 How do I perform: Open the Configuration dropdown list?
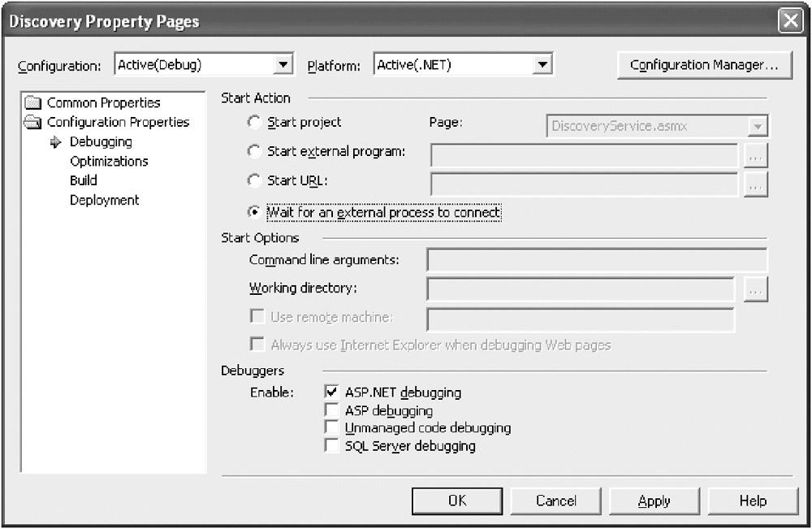point(283,65)
